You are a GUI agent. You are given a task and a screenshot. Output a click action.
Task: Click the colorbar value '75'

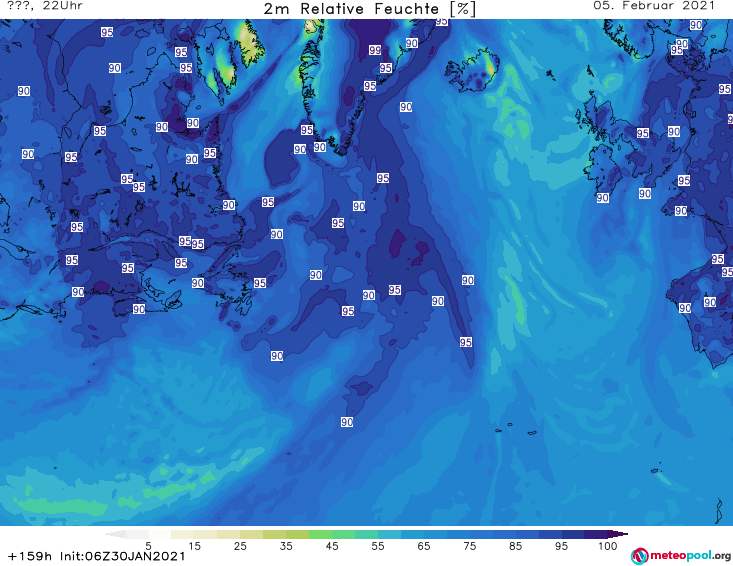pyautogui.click(x=470, y=546)
